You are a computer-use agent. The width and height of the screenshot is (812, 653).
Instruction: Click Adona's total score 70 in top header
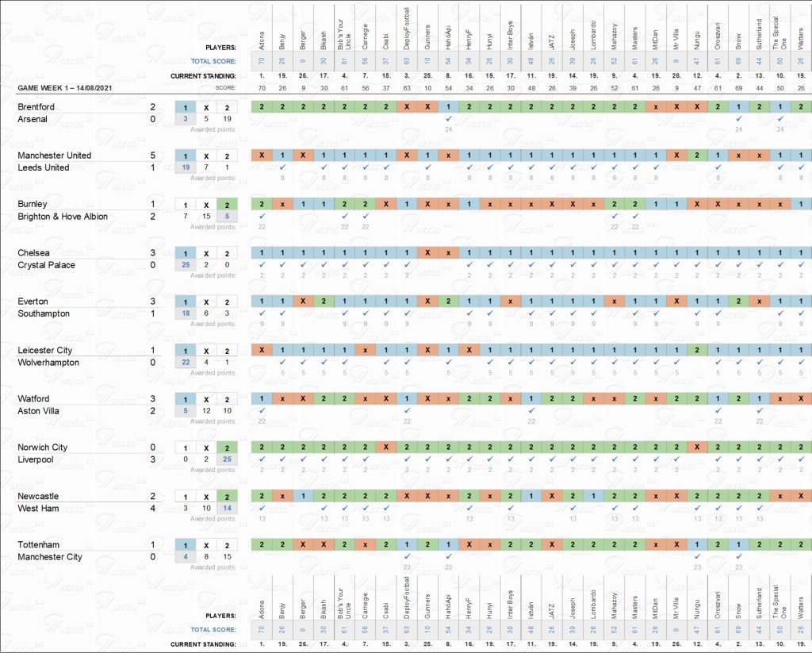(x=262, y=61)
